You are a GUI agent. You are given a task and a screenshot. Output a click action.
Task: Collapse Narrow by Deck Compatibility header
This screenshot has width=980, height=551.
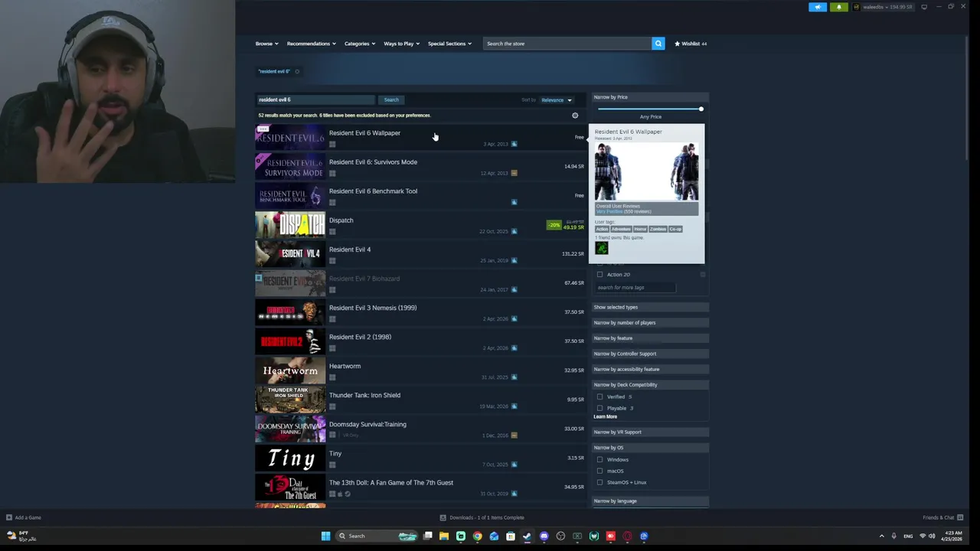(x=649, y=385)
